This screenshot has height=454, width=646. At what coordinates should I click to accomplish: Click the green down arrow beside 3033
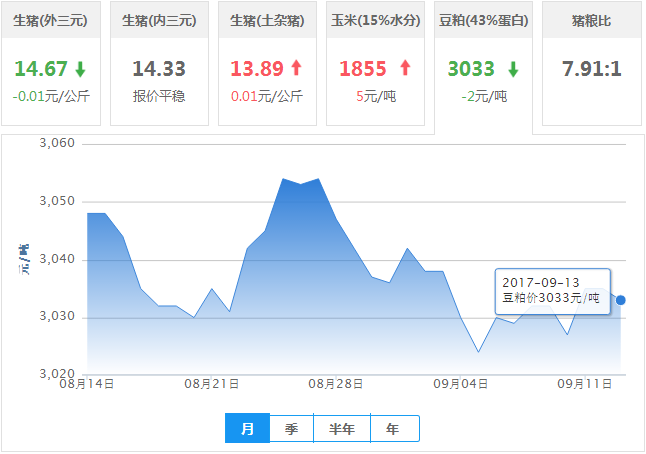513,69
